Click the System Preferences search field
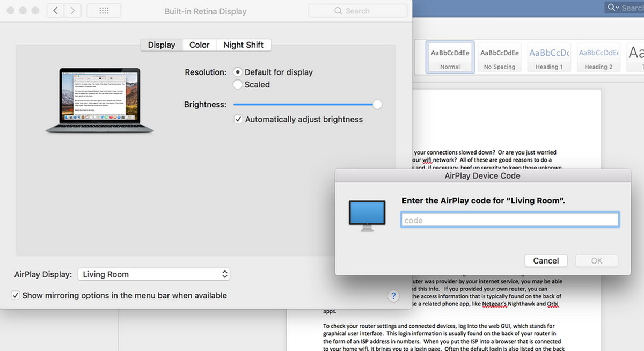The width and height of the screenshot is (644, 351). click(x=358, y=11)
